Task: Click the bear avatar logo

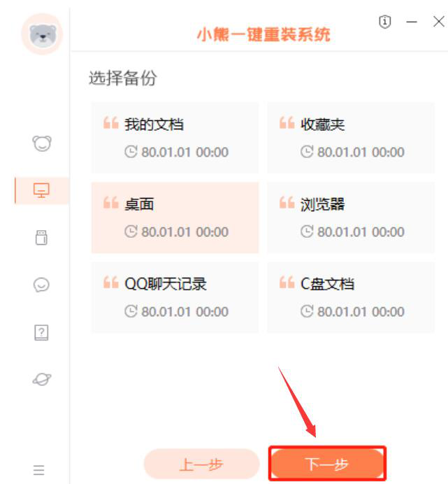Action: (42, 34)
